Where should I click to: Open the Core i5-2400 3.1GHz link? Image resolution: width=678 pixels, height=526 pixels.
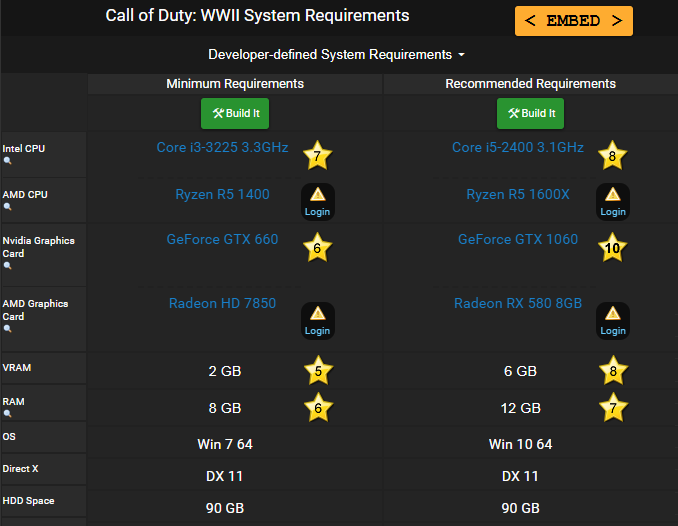[518, 148]
